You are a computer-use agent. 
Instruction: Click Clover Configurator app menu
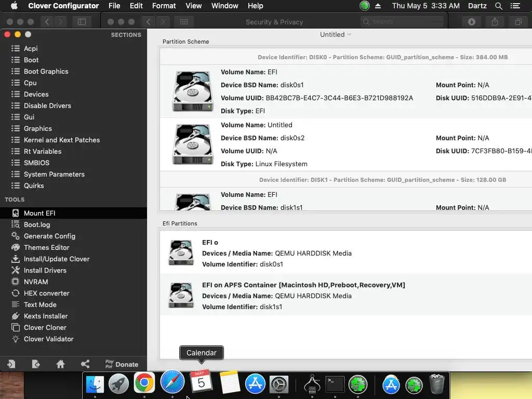[63, 6]
